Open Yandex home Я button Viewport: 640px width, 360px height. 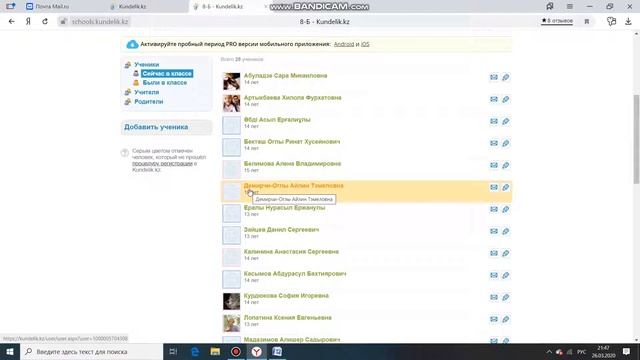28,22
